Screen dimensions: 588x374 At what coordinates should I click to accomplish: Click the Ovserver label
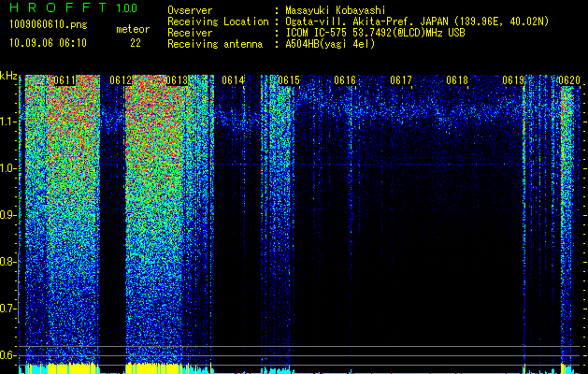click(x=190, y=10)
